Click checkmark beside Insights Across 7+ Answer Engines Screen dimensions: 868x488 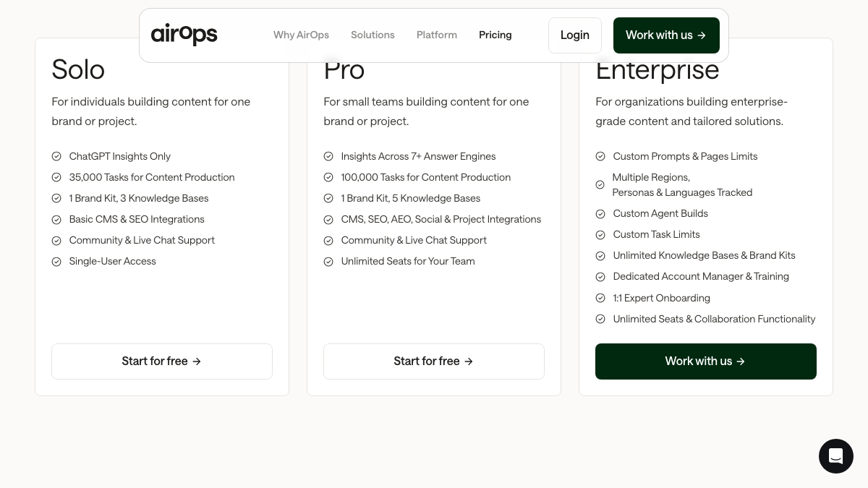click(x=328, y=156)
